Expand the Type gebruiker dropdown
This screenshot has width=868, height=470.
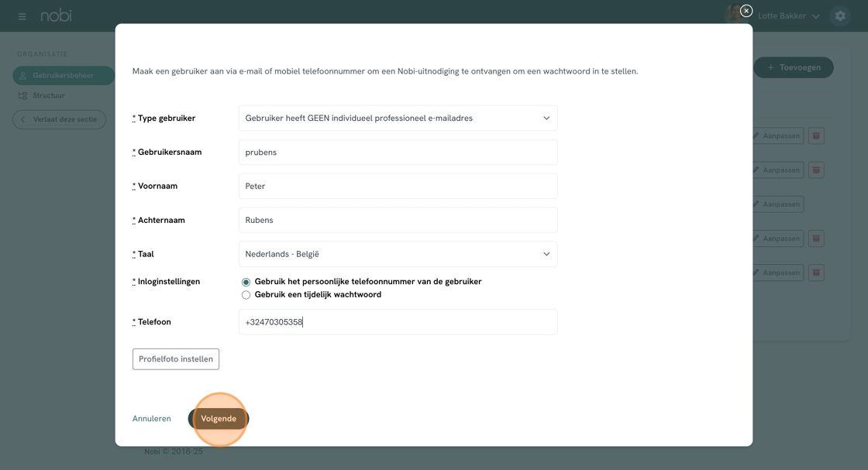point(398,118)
